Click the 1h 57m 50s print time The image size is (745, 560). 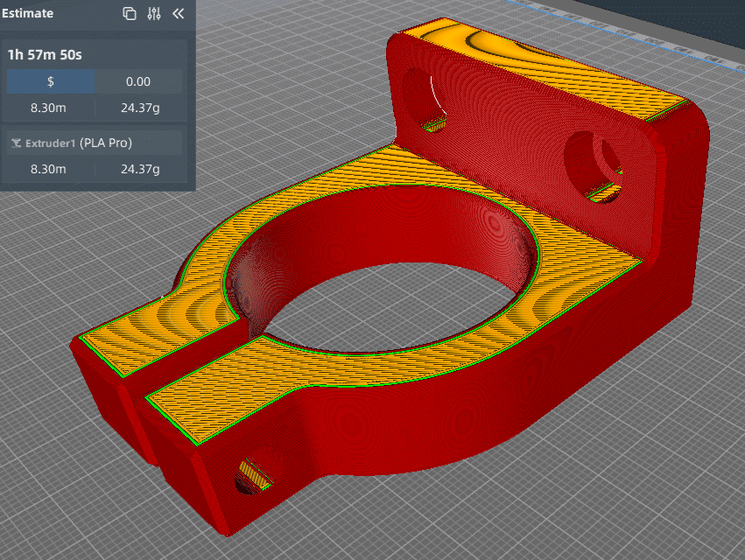pos(45,54)
